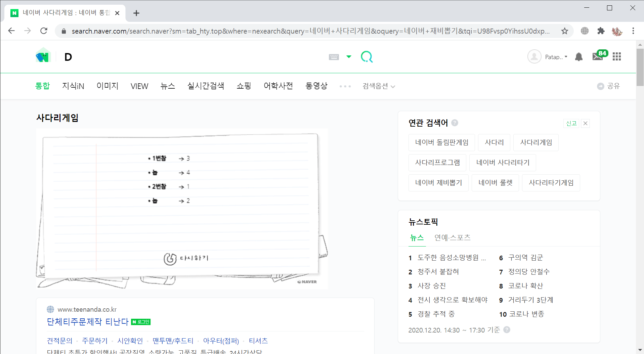This screenshot has width=644, height=354.
Task: Click the 공유 share button
Action: point(608,86)
